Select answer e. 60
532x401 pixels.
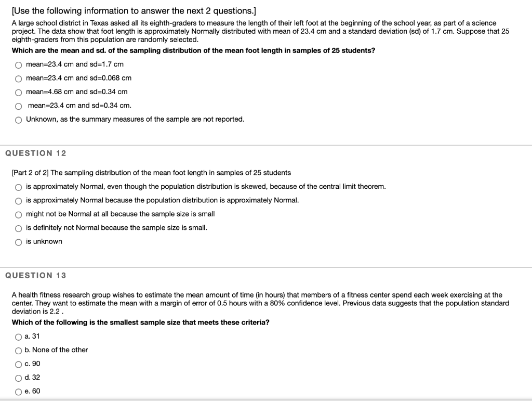(19, 391)
